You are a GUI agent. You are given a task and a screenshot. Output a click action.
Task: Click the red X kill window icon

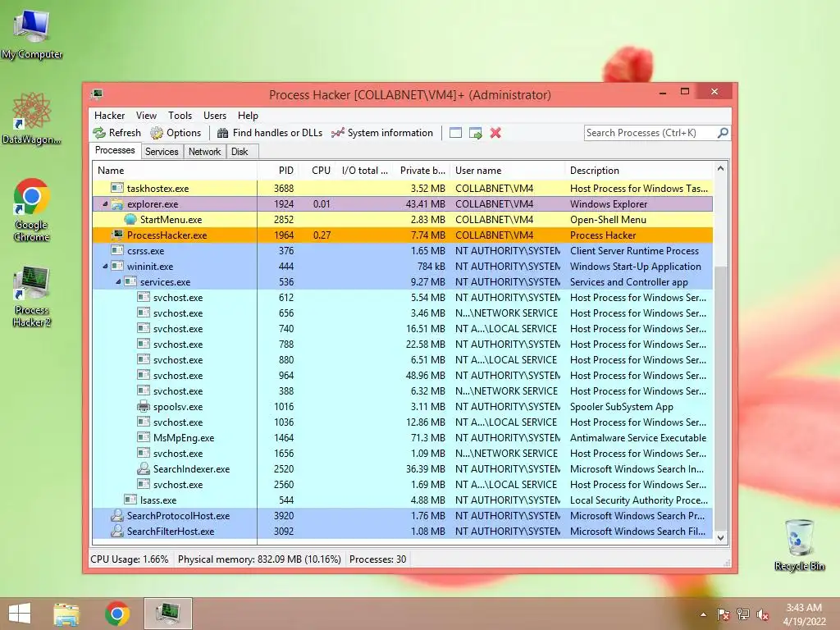[495, 133]
